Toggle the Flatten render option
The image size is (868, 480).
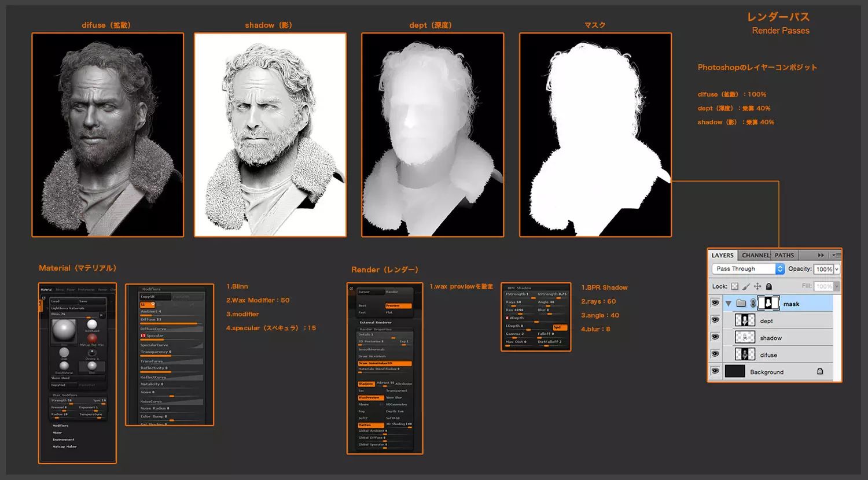pos(370,425)
